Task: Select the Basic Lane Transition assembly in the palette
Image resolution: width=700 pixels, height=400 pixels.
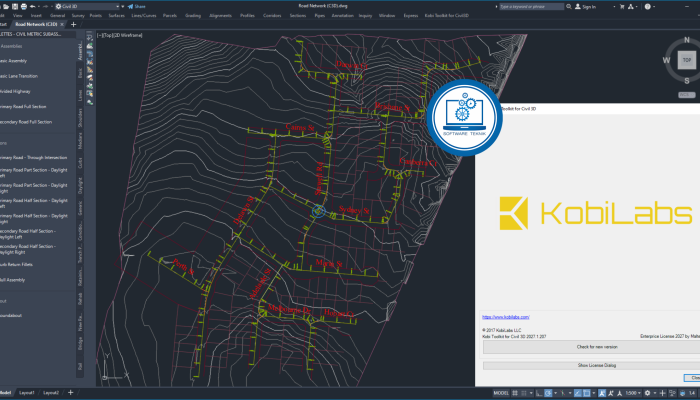Action: pyautogui.click(x=19, y=76)
